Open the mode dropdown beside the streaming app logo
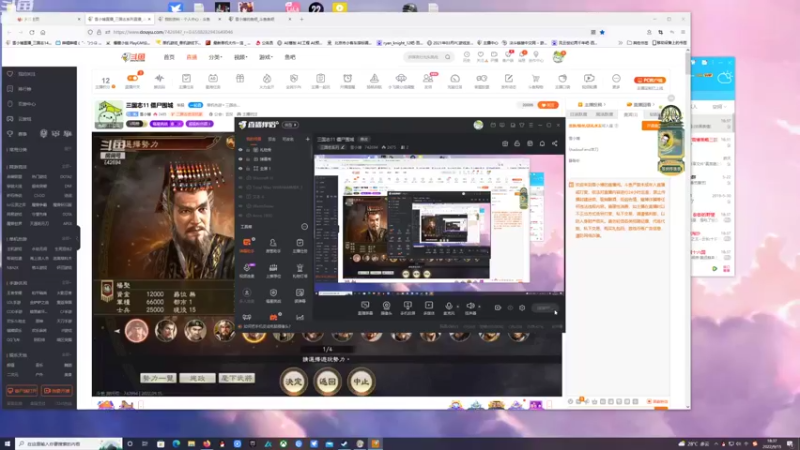The width and height of the screenshot is (800, 450). (x=291, y=125)
